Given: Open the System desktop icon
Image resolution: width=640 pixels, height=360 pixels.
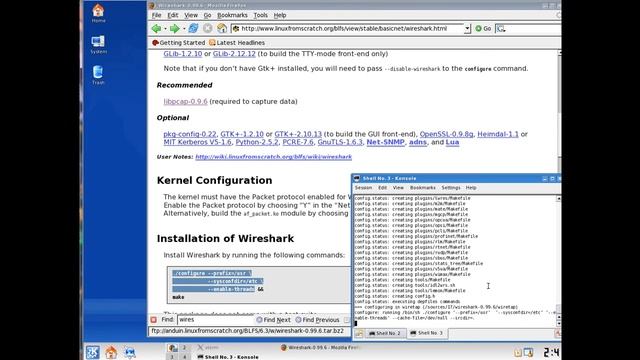Looking at the screenshot, I should coord(98,44).
